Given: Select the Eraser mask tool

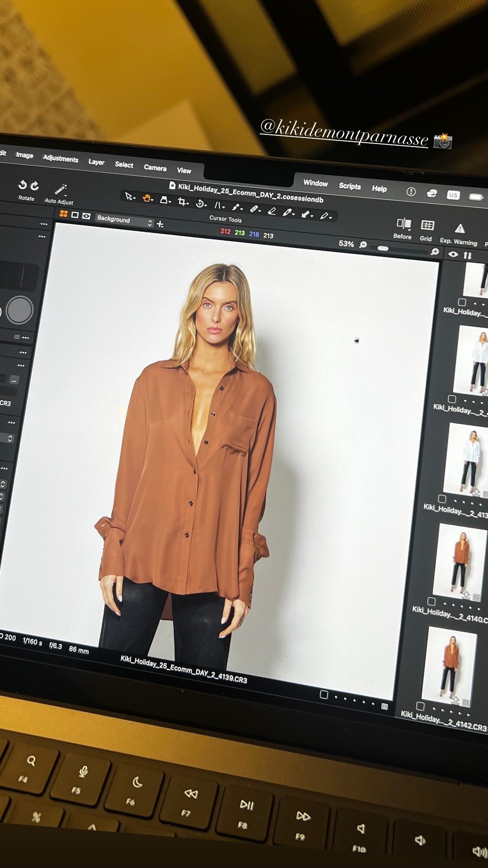Looking at the screenshot, I should 272,211.
